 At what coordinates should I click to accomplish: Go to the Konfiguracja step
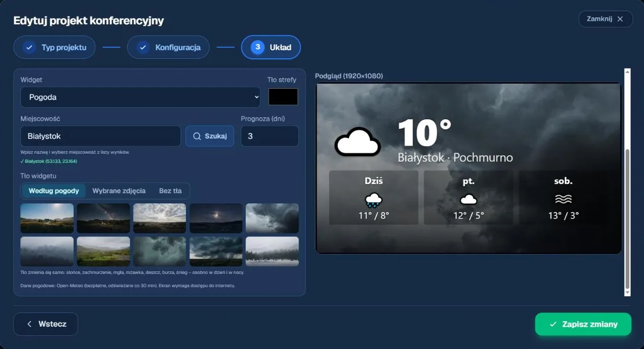pyautogui.click(x=168, y=48)
